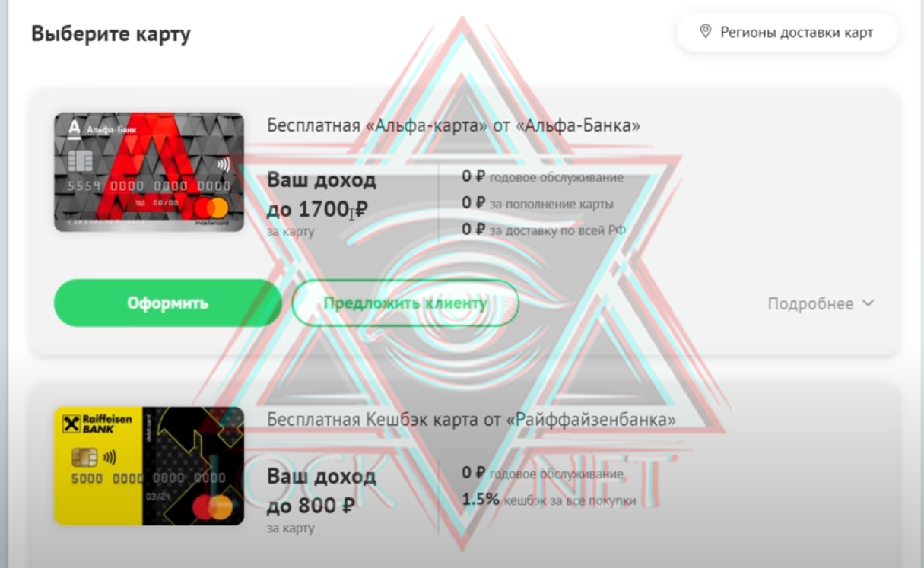The width and height of the screenshot is (924, 568).
Task: Click the location pin icon near Регионы доставки
Action: (705, 32)
